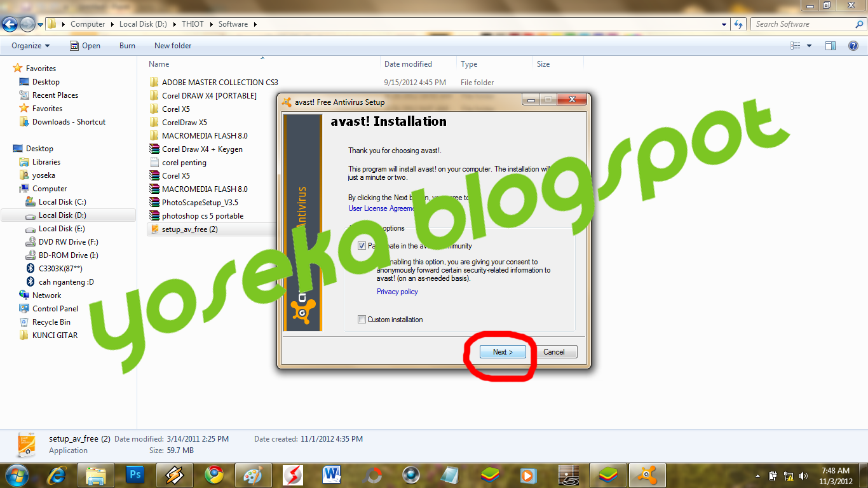The height and width of the screenshot is (488, 868).
Task: Open the Windows Start orb
Action: click(x=17, y=475)
